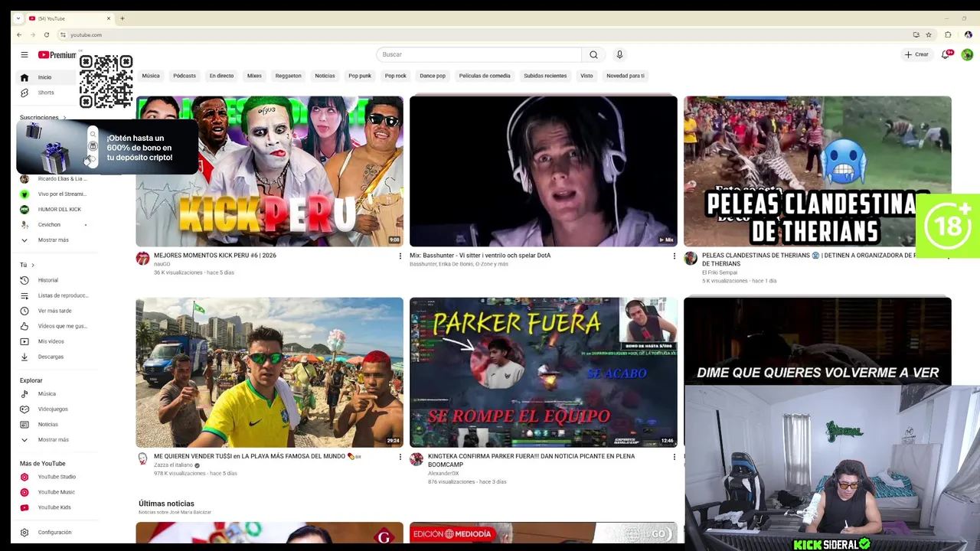The width and height of the screenshot is (980, 551).
Task: Open Descargas in the sidebar
Action: coord(51,357)
